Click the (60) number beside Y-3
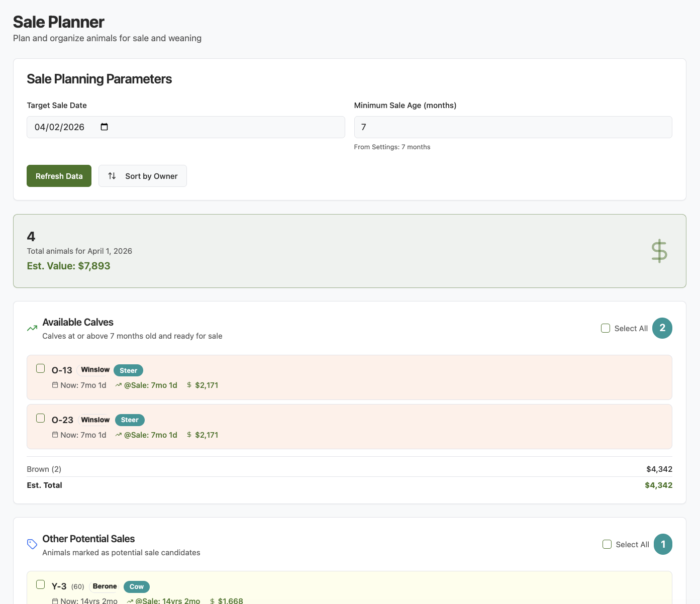The height and width of the screenshot is (604, 700). point(77,586)
